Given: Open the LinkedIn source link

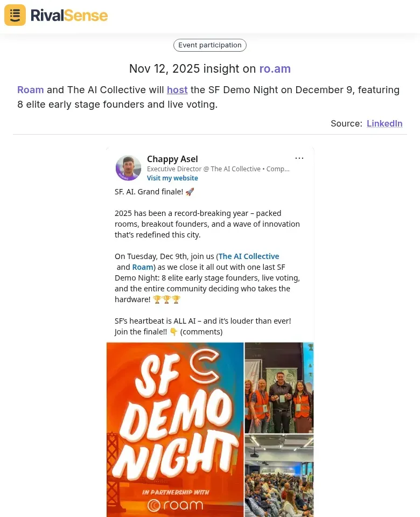Looking at the screenshot, I should [x=384, y=123].
